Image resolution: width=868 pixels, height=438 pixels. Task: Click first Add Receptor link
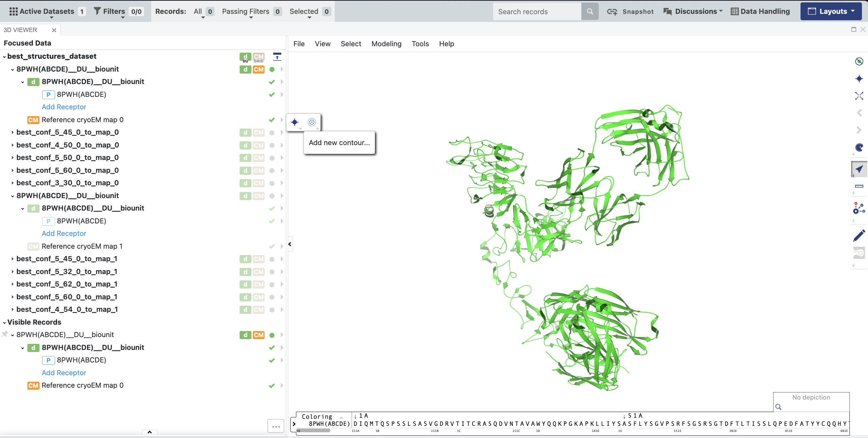64,107
